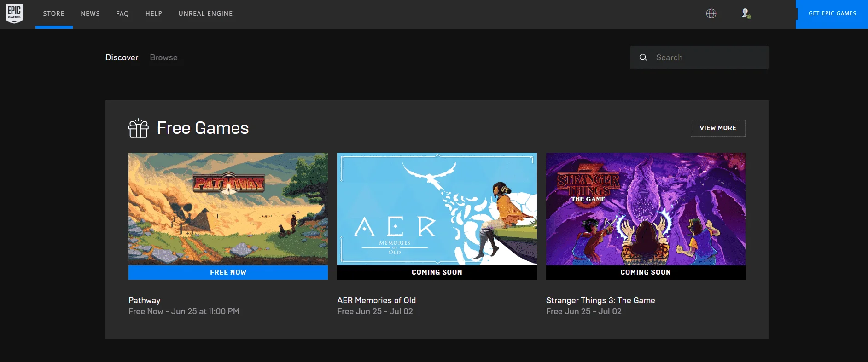Click Coming Soon banner under Stranger Things
This screenshot has height=362, width=868.
pyautogui.click(x=646, y=272)
